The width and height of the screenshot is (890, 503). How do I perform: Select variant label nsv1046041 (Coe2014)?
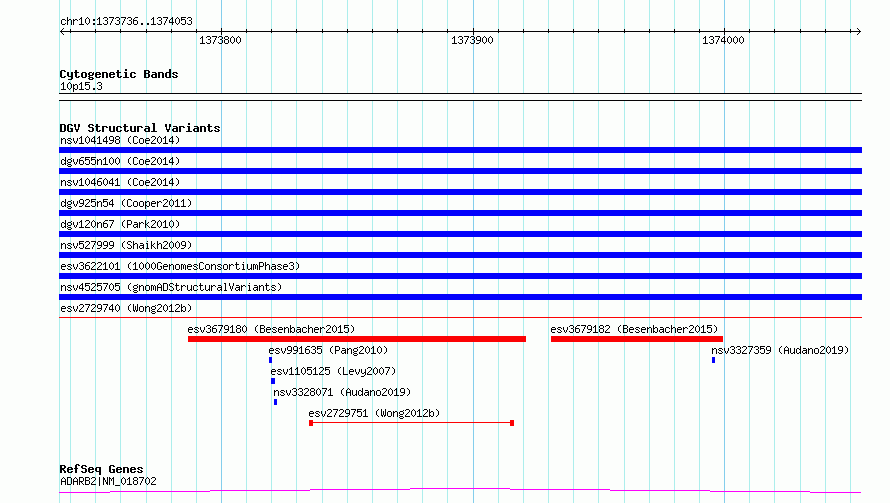point(120,182)
